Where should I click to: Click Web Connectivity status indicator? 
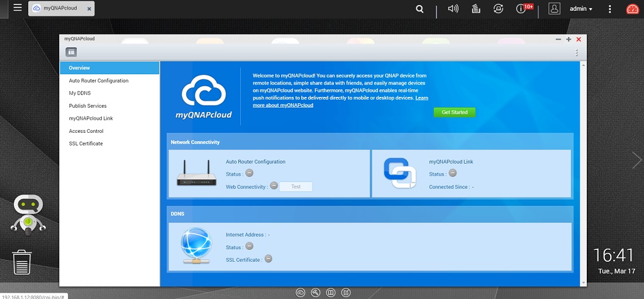tap(274, 186)
